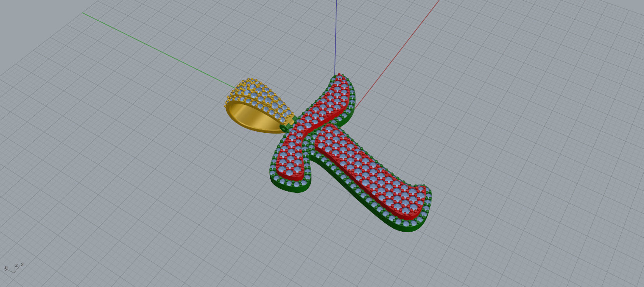Image resolution: width=644 pixels, height=287 pixels.
Task: Select the small green jump ring beside the bail
Action: coord(284,128)
